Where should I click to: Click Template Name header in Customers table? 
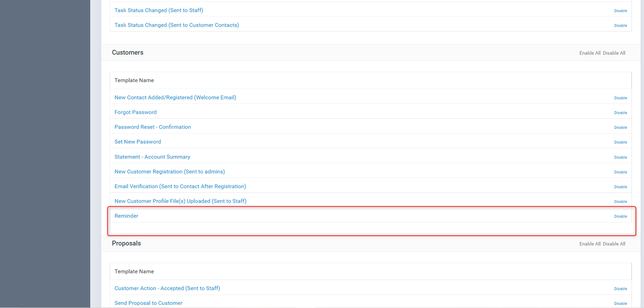click(x=134, y=81)
